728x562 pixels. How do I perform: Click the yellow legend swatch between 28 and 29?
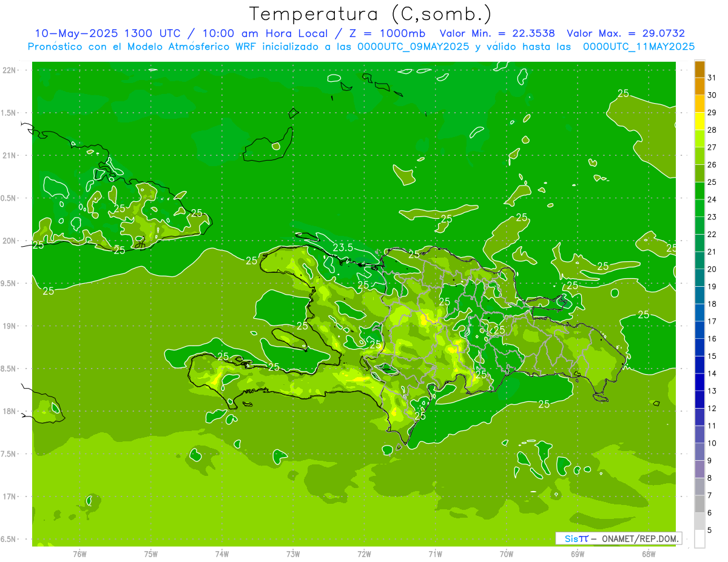(x=699, y=121)
